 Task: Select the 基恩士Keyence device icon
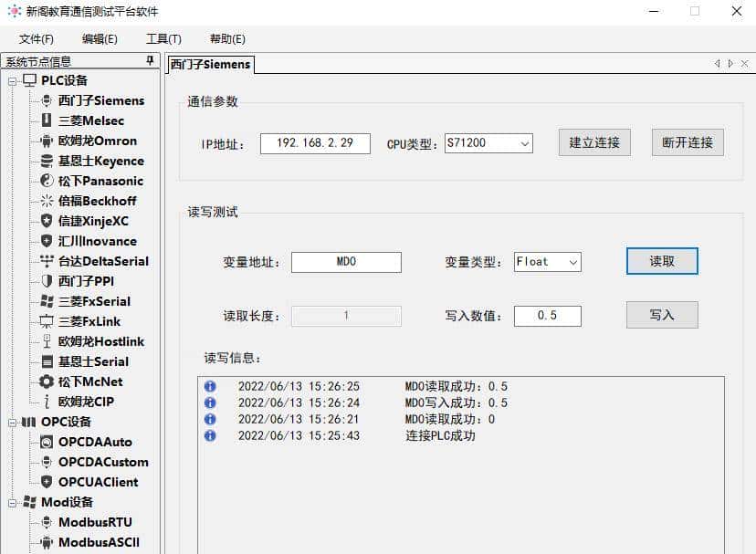point(47,161)
